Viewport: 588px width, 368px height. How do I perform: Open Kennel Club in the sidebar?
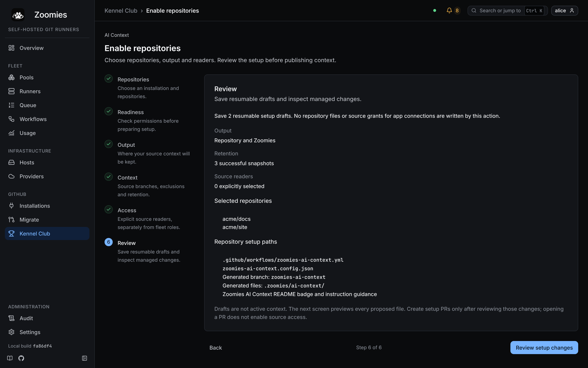coord(47,233)
